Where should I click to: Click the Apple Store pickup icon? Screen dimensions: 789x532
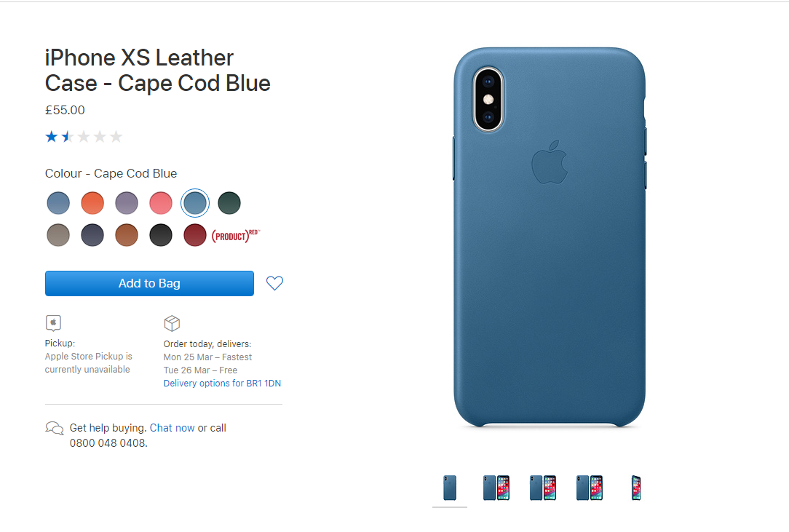(53, 322)
